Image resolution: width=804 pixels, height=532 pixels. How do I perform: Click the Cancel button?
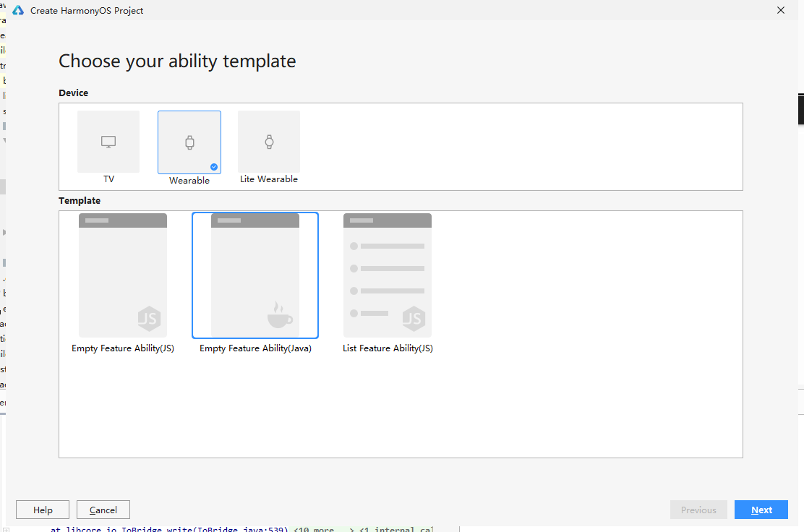click(103, 510)
